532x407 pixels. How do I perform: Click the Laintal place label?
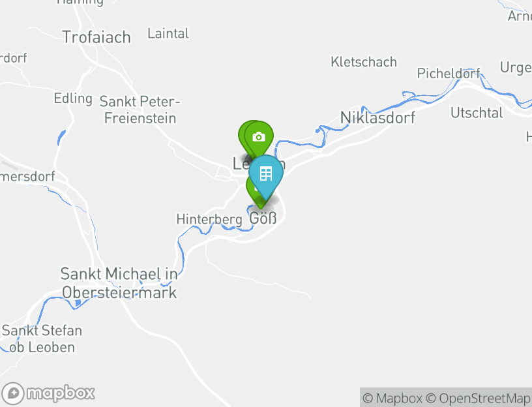click(168, 33)
